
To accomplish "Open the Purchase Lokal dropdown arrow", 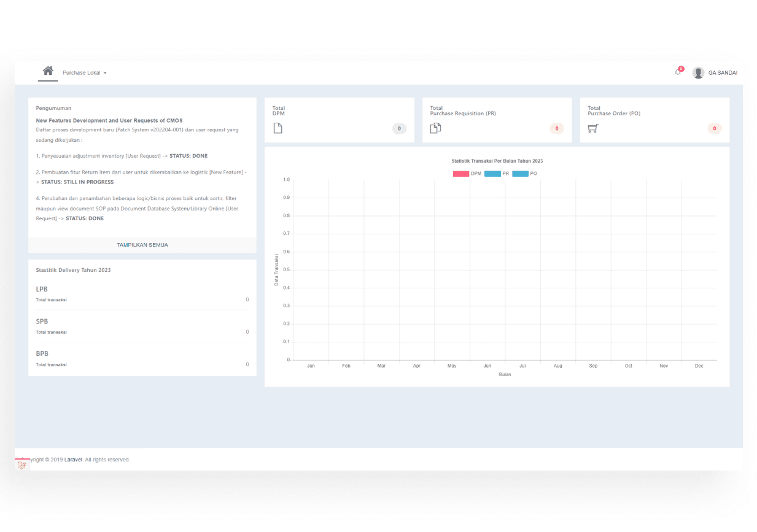I will pos(106,72).
